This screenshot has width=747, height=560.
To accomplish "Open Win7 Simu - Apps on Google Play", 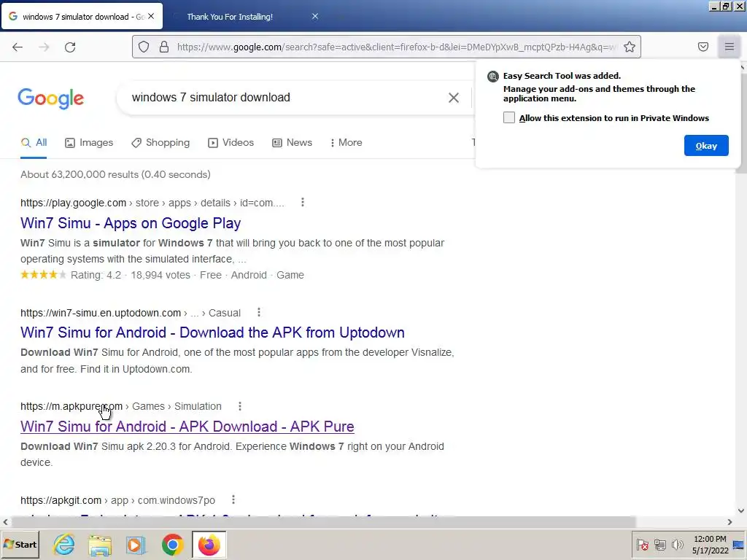I will [x=131, y=223].
